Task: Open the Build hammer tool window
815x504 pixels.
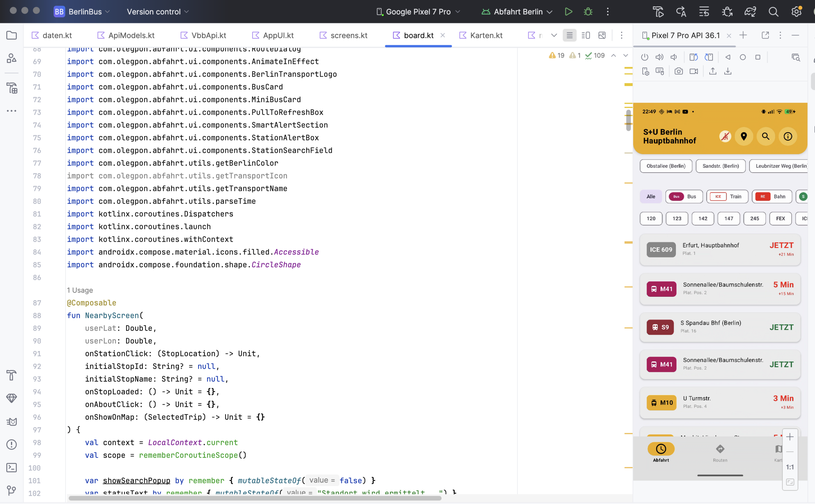Action: click(12, 375)
